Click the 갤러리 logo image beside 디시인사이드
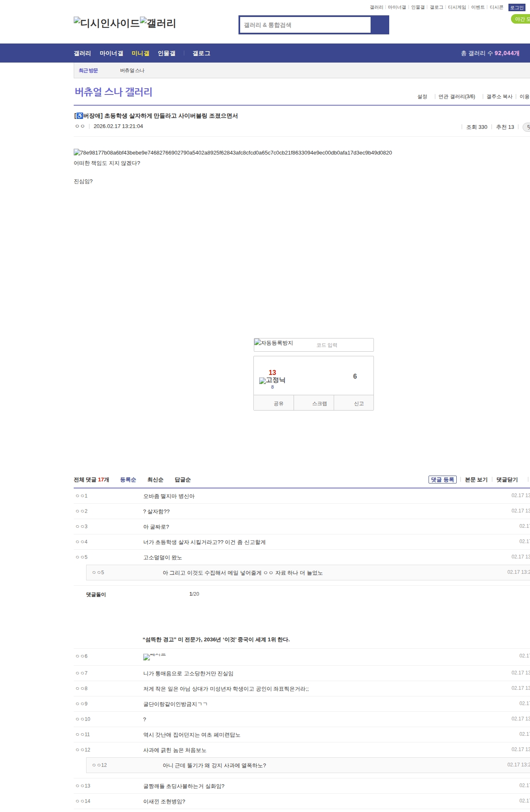530x812 pixels. [x=158, y=23]
